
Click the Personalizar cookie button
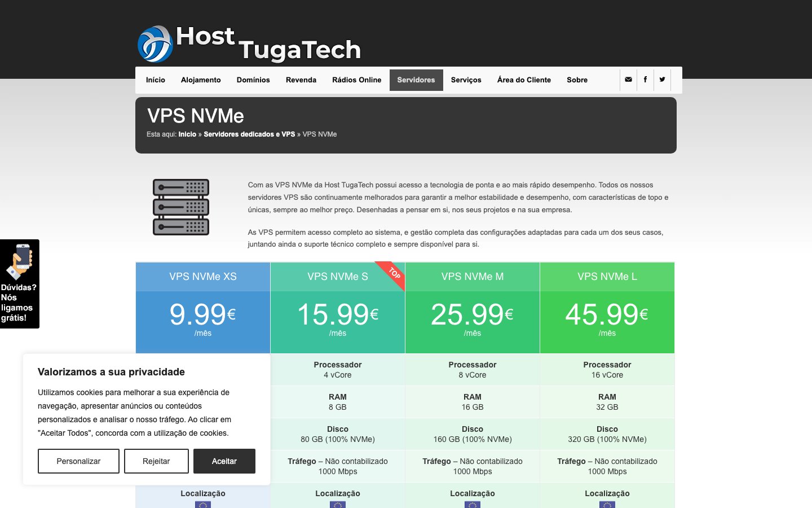(78, 461)
